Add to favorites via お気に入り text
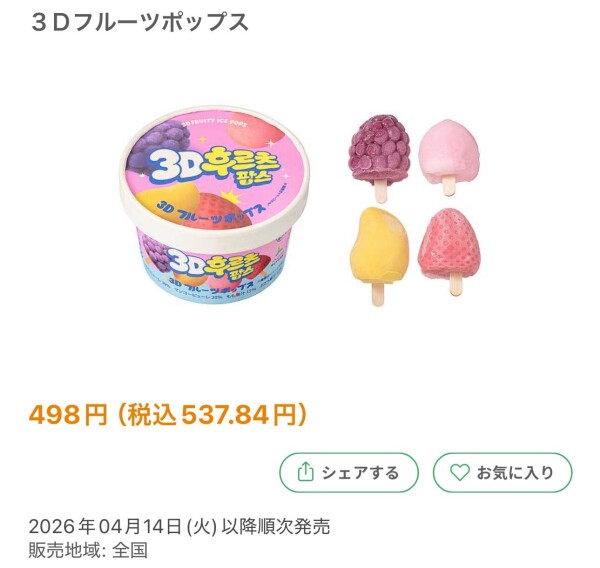 (x=515, y=473)
